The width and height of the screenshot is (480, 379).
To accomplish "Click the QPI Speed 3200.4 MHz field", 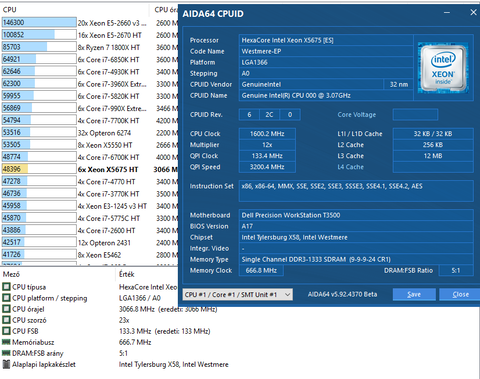I will click(x=267, y=167).
